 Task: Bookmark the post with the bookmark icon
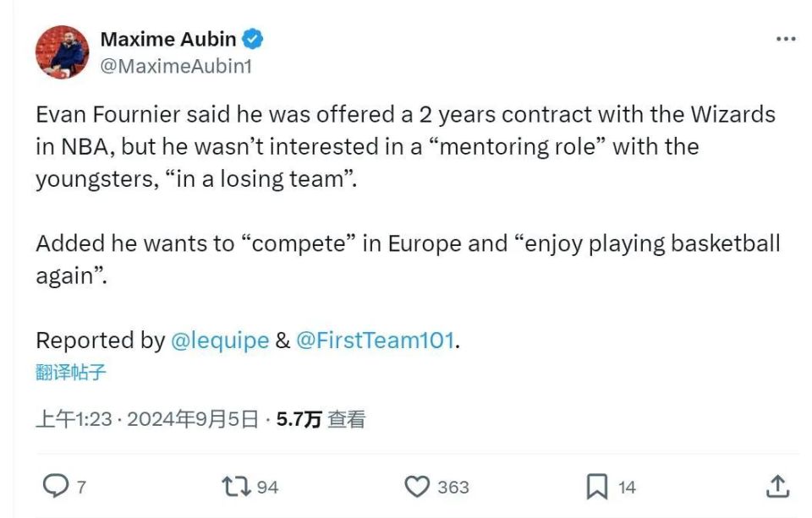click(x=597, y=486)
